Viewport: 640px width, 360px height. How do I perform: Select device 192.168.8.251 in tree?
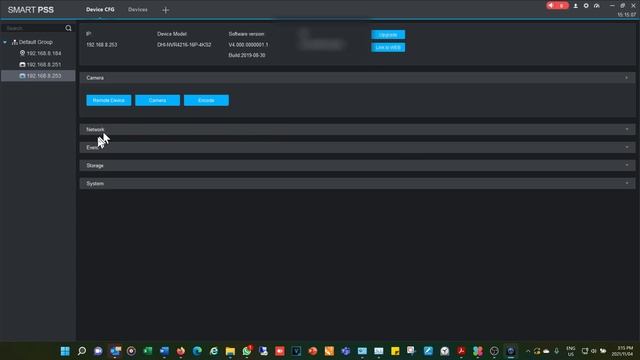(x=44, y=64)
